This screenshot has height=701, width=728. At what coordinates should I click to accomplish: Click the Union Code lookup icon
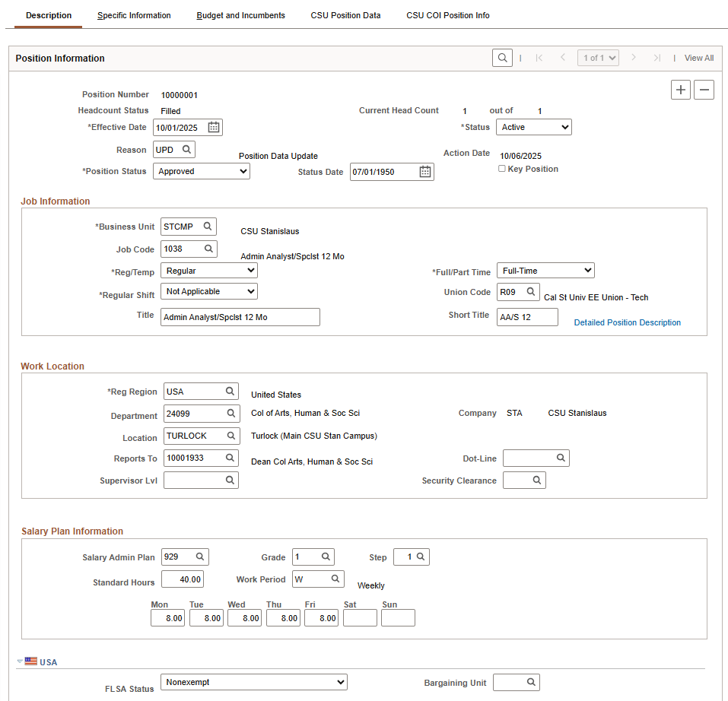pos(531,292)
